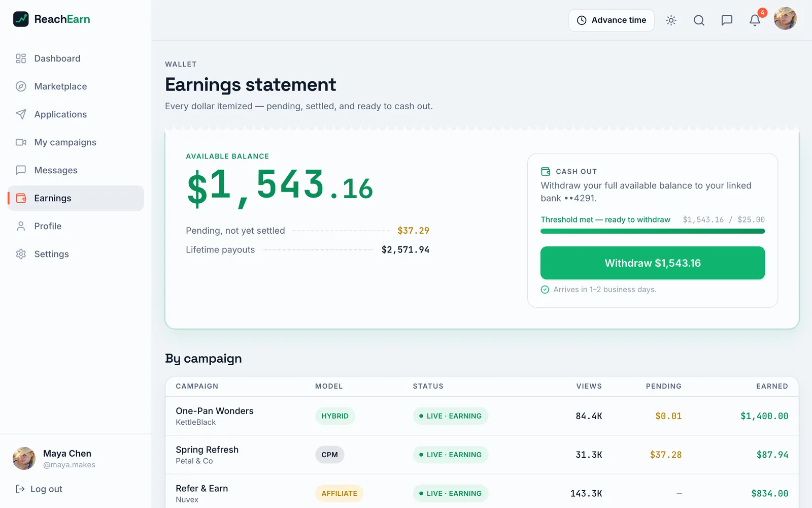Click the $834.00 earned value
Image resolution: width=812 pixels, height=508 pixels.
770,493
